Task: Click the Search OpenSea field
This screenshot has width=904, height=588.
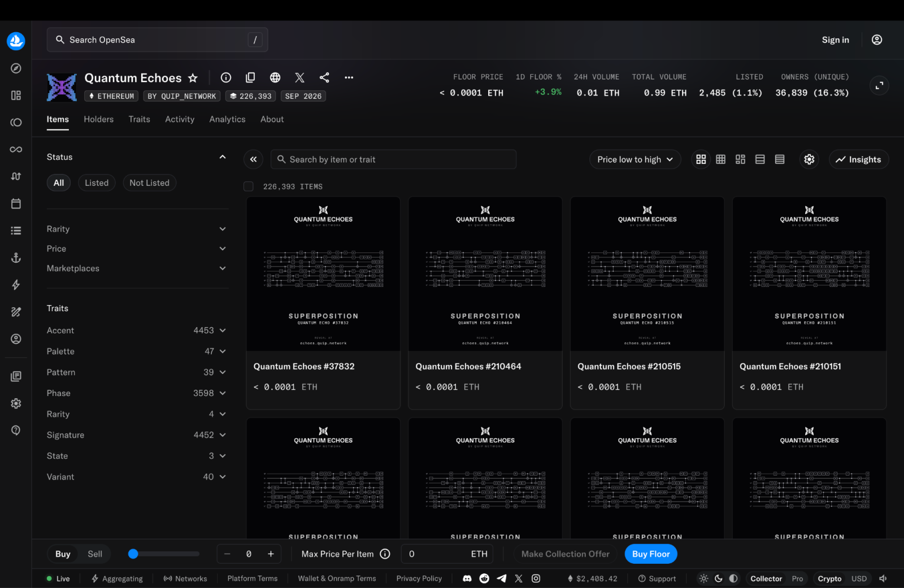Action: [157, 40]
